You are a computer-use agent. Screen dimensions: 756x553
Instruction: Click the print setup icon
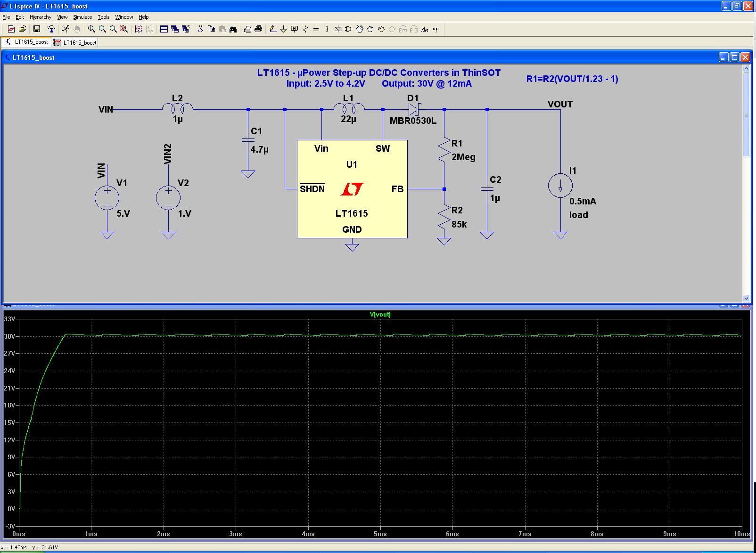click(x=247, y=29)
